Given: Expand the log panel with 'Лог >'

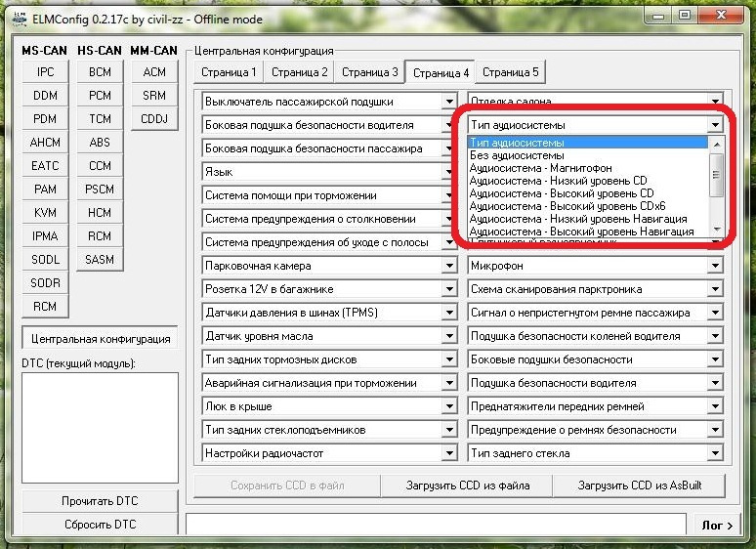Looking at the screenshot, I should (718, 526).
